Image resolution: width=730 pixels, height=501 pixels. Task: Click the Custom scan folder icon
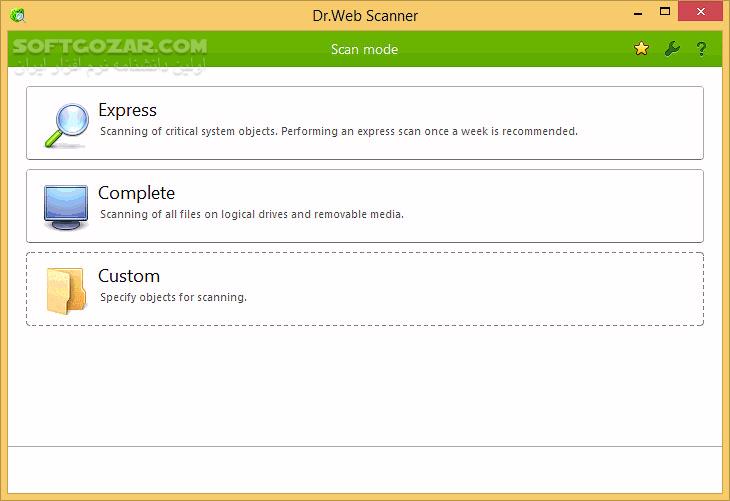pos(66,291)
